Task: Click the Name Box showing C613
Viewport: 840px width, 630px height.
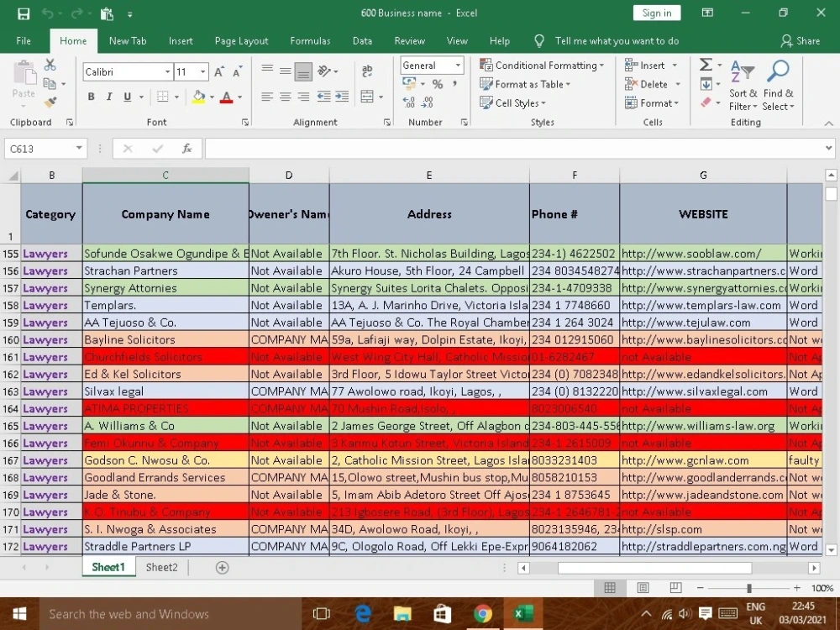Action: [x=39, y=149]
